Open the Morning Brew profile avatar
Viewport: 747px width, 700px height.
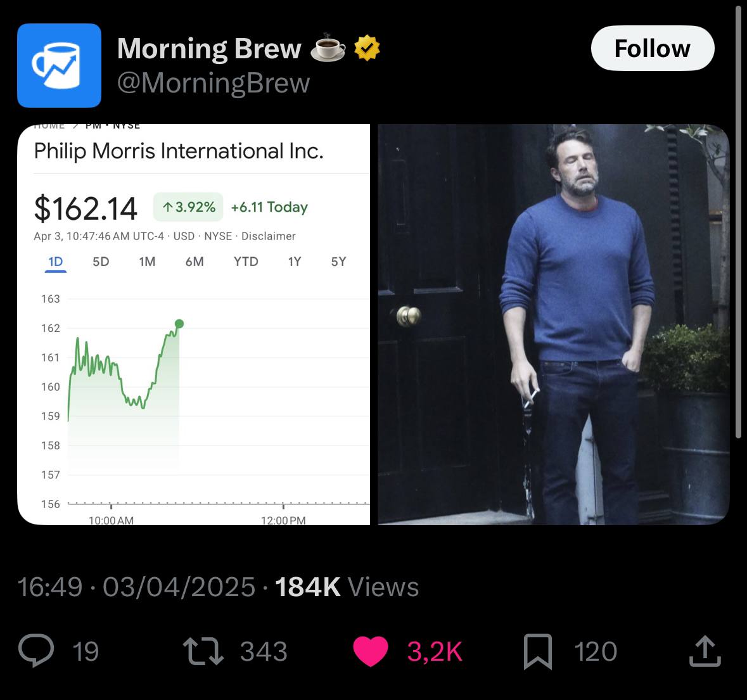tap(59, 65)
